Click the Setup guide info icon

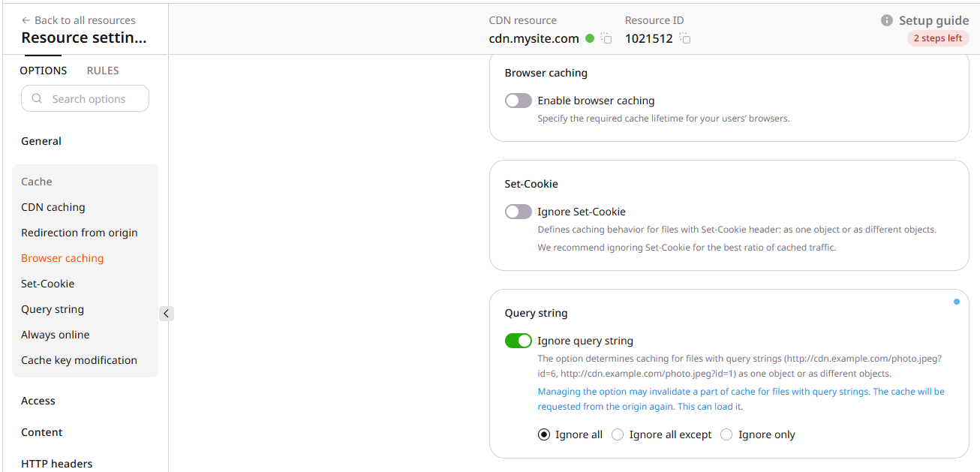click(x=887, y=20)
